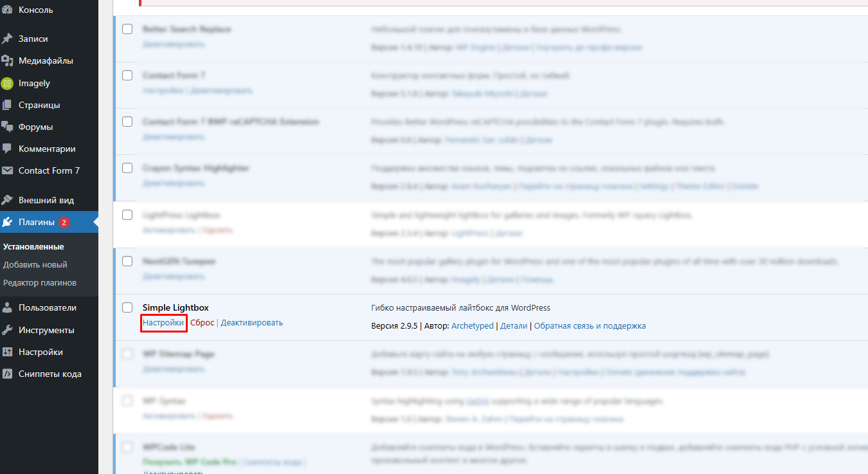The image size is (868, 474).
Task: Deactivate the Better Search Replace plugin
Action: pos(174,44)
